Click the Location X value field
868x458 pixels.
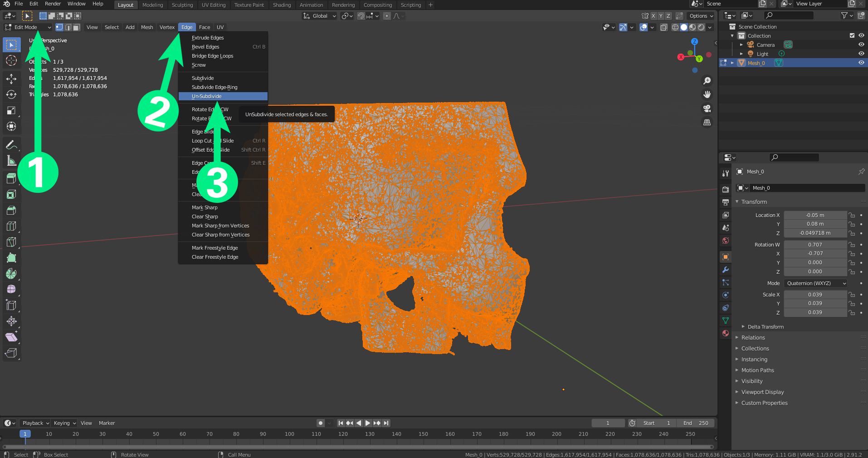(x=815, y=215)
